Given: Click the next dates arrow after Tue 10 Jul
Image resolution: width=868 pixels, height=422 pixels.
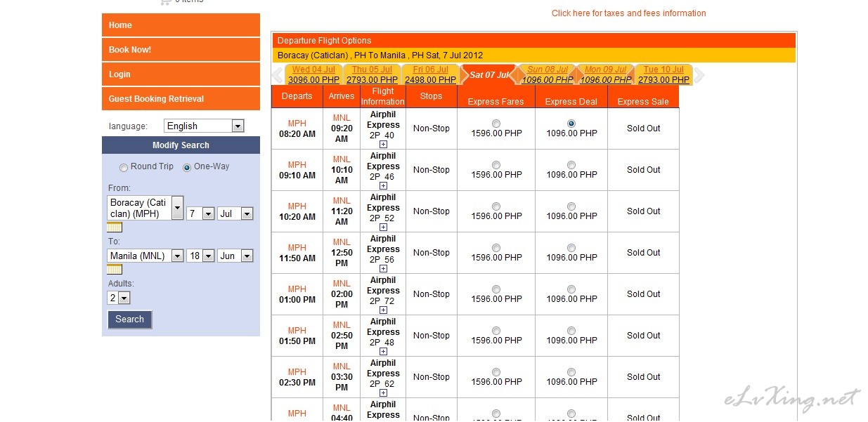Looking at the screenshot, I should click(699, 74).
